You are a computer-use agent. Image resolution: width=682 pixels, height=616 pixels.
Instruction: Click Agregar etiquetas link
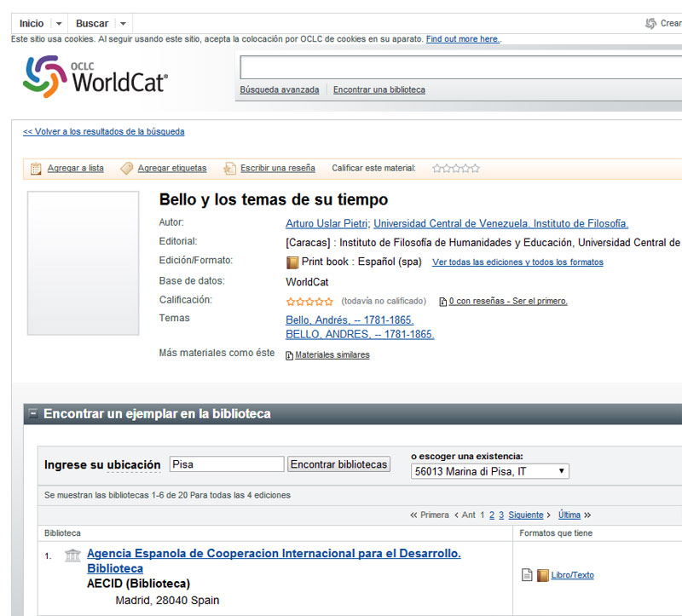172,168
